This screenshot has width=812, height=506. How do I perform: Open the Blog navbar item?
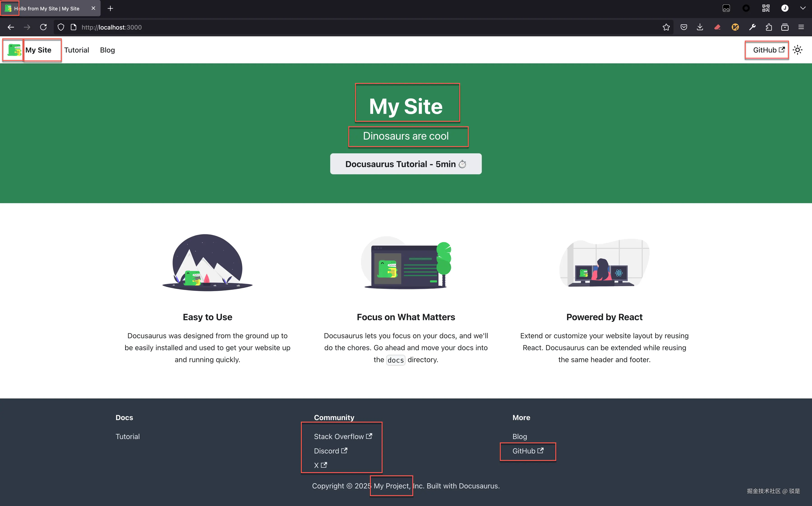point(107,50)
